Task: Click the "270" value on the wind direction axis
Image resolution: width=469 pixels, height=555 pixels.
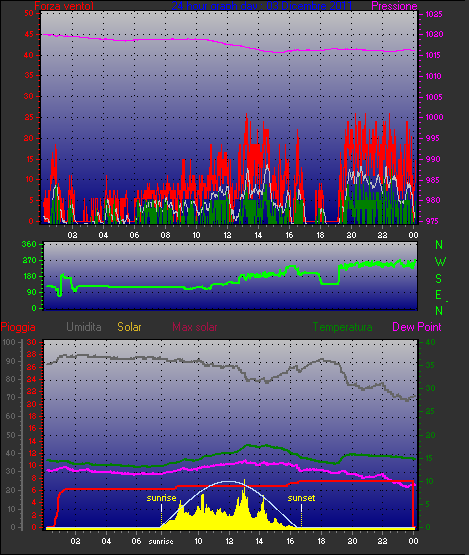Action: coord(29,261)
